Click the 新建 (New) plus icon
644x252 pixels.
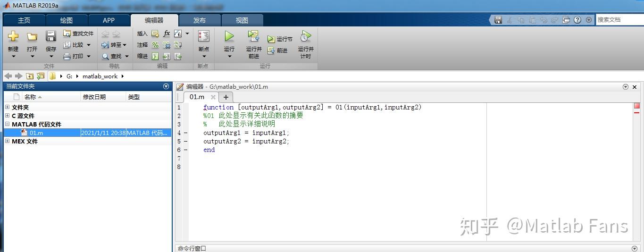pos(13,36)
